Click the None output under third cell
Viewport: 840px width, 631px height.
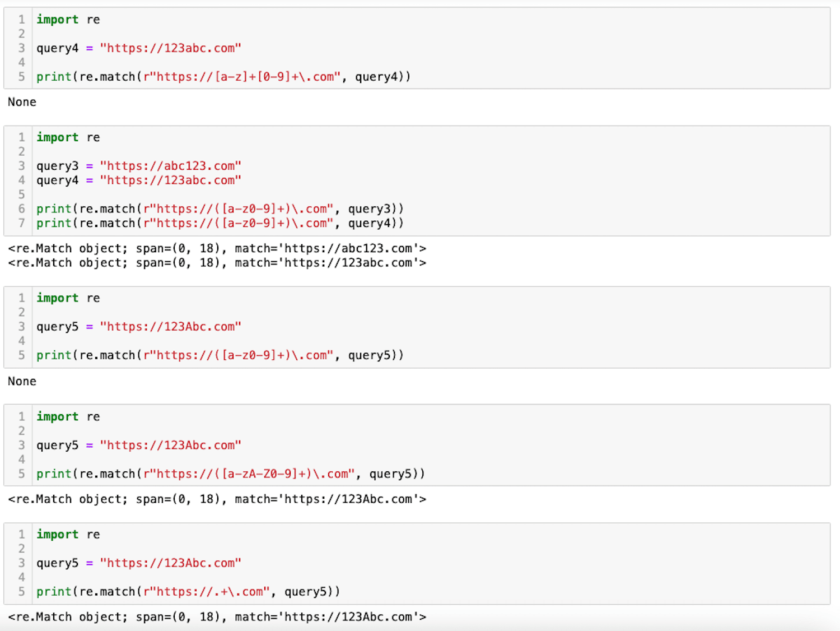click(22, 381)
